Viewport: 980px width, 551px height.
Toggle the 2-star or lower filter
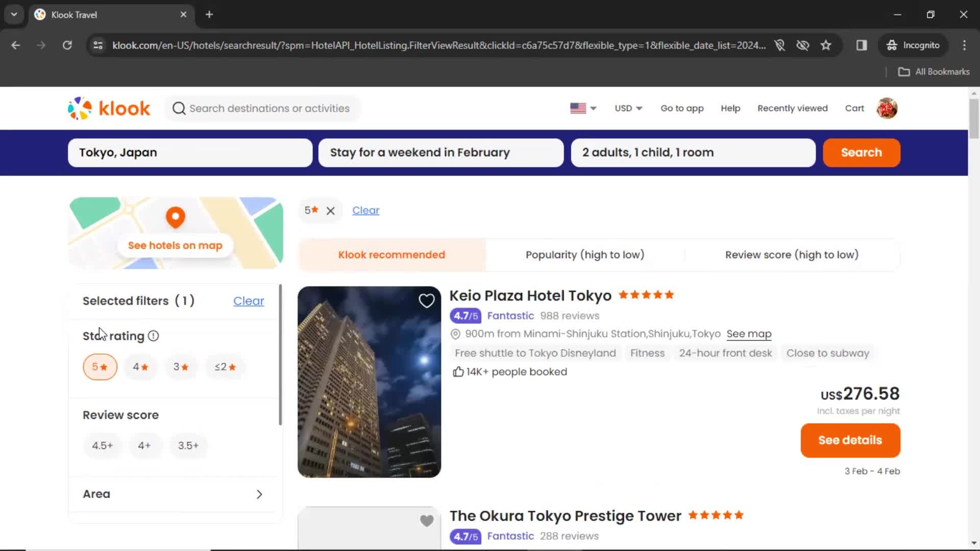[x=225, y=367]
